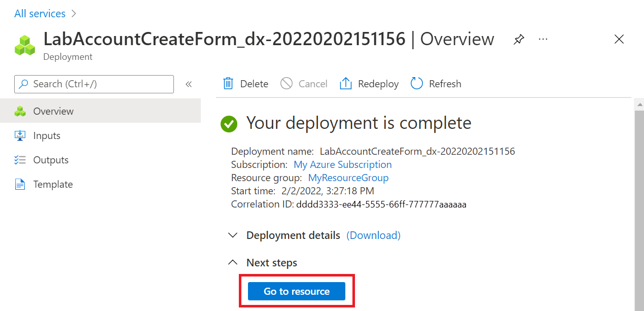Collapse the Next steps section
Image resolution: width=644 pixels, height=311 pixels.
233,262
